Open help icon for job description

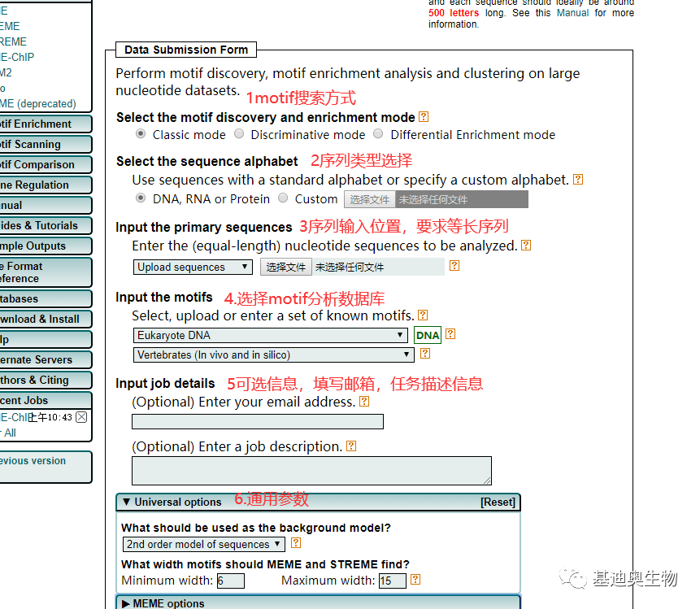click(351, 446)
